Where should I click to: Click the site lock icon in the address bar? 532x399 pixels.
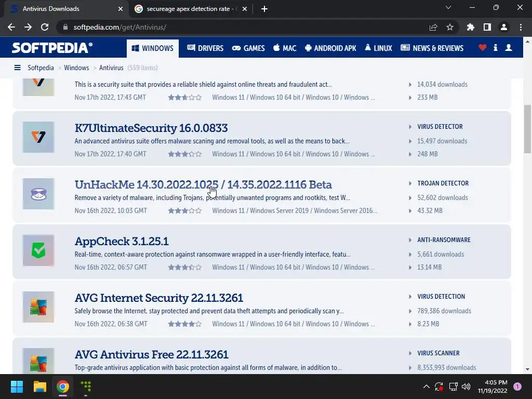[65, 27]
